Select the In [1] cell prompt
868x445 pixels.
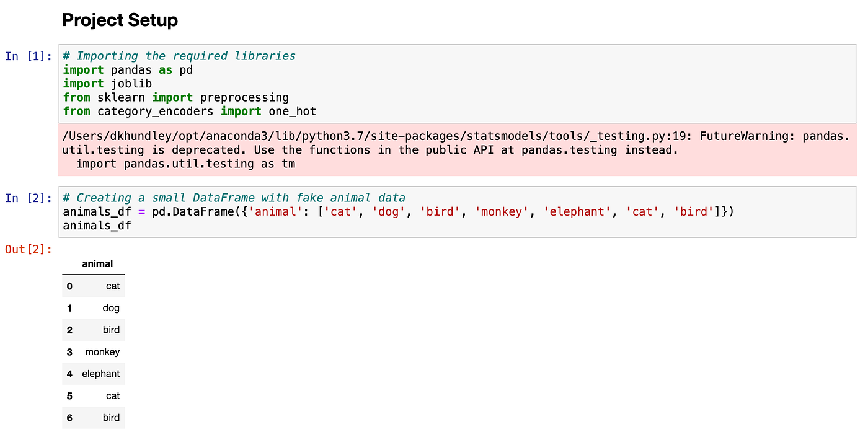click(x=29, y=56)
